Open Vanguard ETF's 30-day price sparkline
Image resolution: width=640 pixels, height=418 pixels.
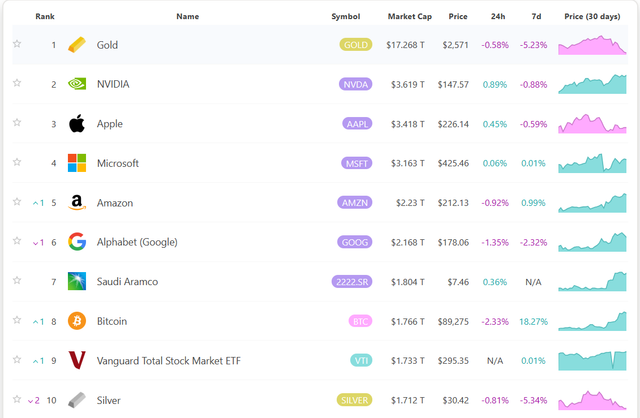592,361
